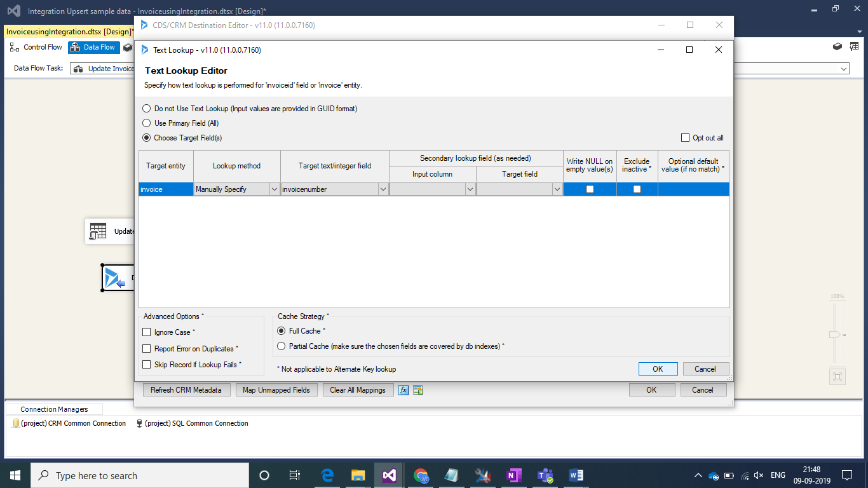Switch to the Data Flow tab
This screenshot has height=488, width=868.
[93, 47]
